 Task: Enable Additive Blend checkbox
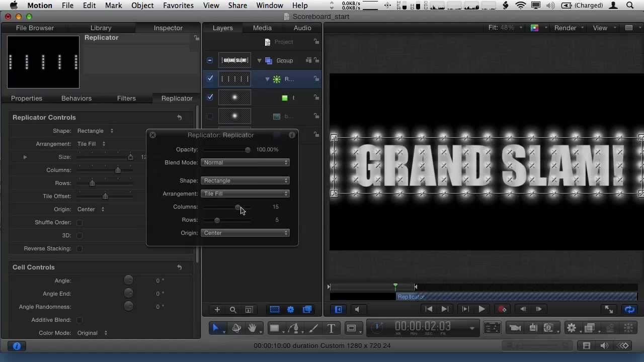tap(79, 320)
